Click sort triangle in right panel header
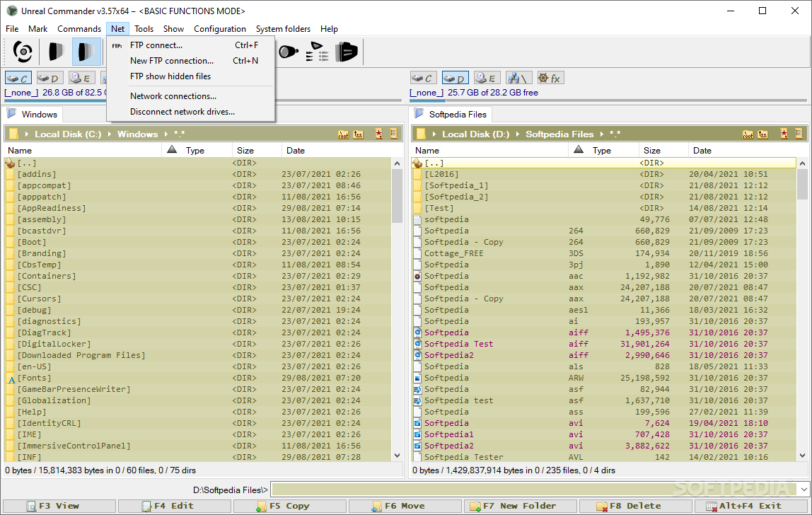Image resolution: width=812 pixels, height=515 pixels. 579,150
